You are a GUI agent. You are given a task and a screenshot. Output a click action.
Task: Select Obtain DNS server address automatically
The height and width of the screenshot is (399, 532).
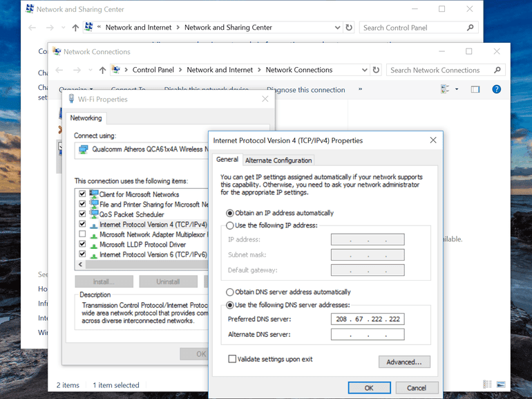pyautogui.click(x=230, y=292)
